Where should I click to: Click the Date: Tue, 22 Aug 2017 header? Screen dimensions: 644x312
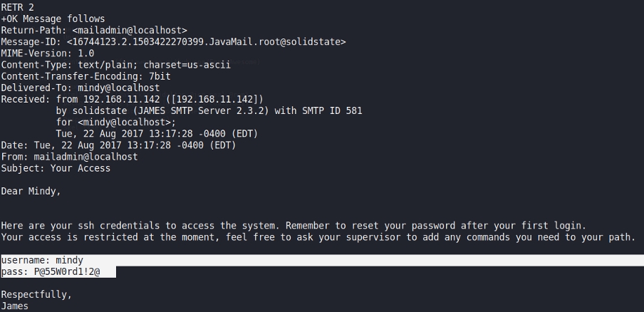point(118,145)
